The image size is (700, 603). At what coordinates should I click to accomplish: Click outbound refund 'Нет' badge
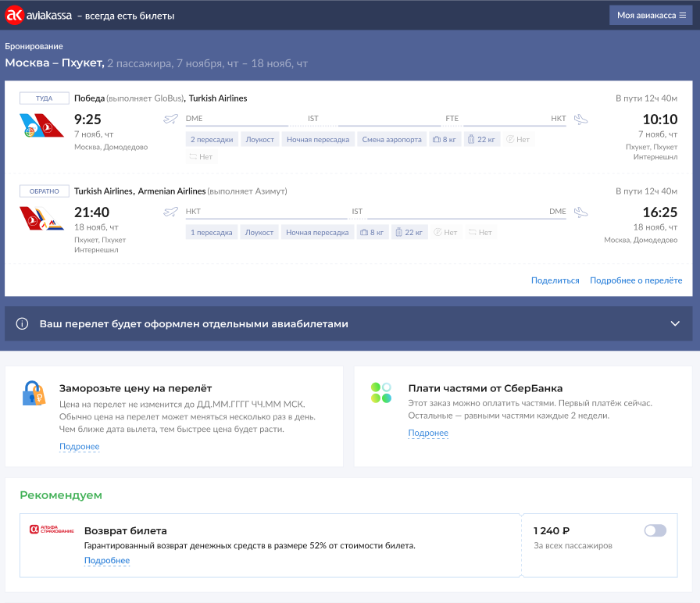coord(518,140)
